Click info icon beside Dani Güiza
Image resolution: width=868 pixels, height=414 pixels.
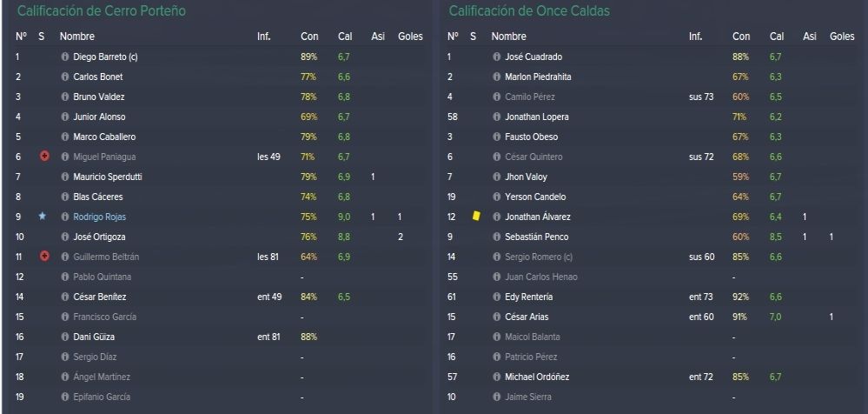(65, 337)
